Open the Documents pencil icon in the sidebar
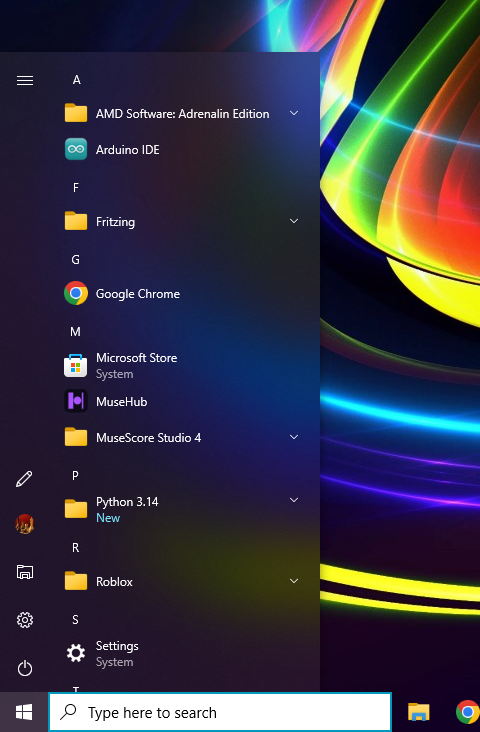The width and height of the screenshot is (480, 732). pos(24,479)
